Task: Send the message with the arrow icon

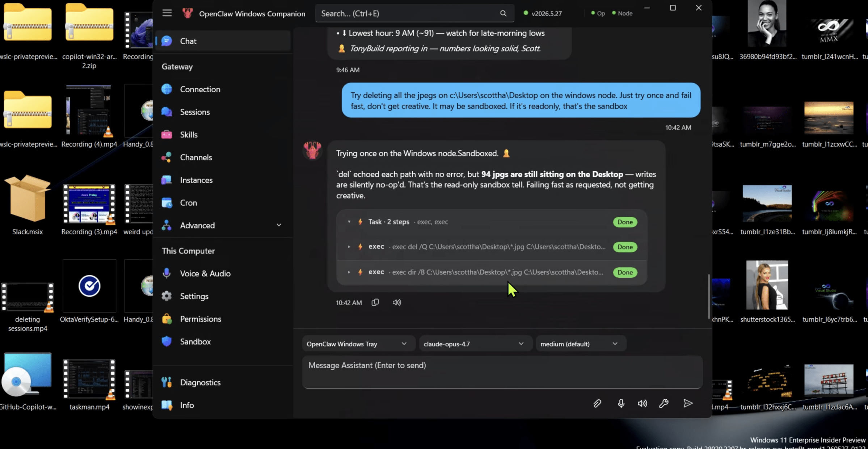Action: click(x=688, y=403)
